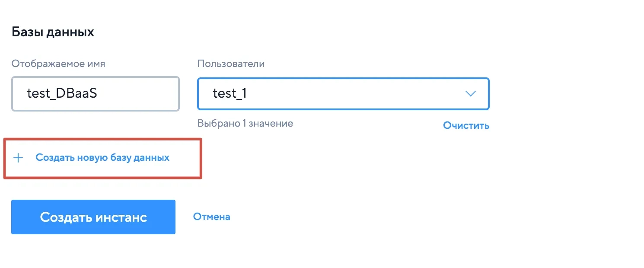Cancel instance creation with Отмена
The width and height of the screenshot is (644, 268).
click(x=211, y=217)
